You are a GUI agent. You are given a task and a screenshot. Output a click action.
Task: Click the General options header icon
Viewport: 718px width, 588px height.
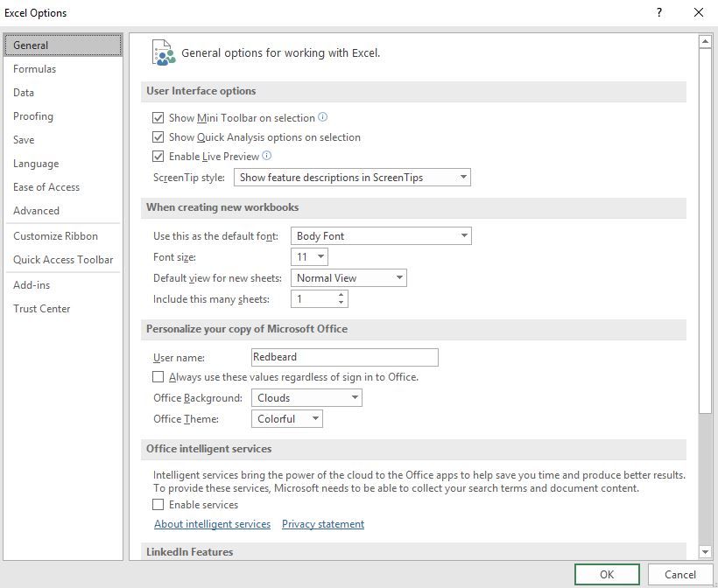pyautogui.click(x=163, y=52)
